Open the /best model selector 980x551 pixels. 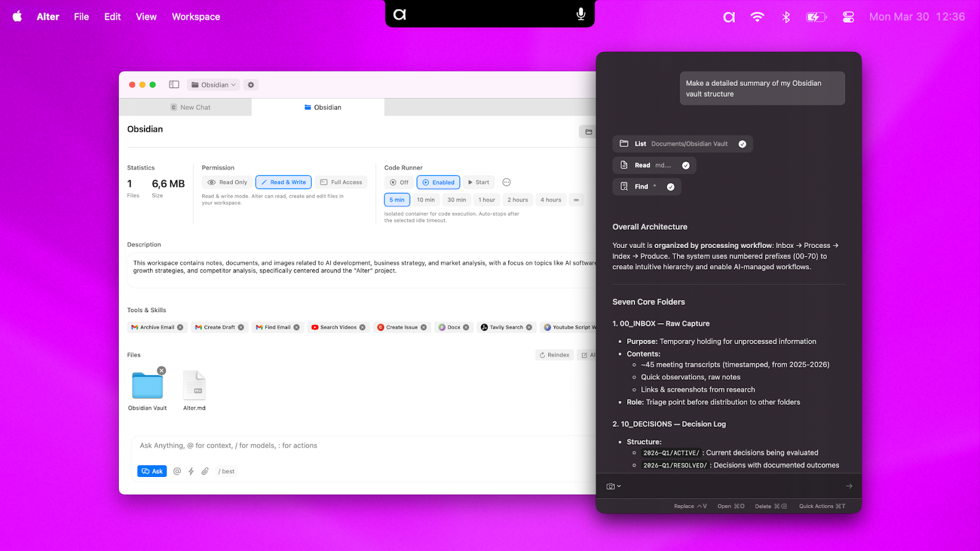(226, 471)
